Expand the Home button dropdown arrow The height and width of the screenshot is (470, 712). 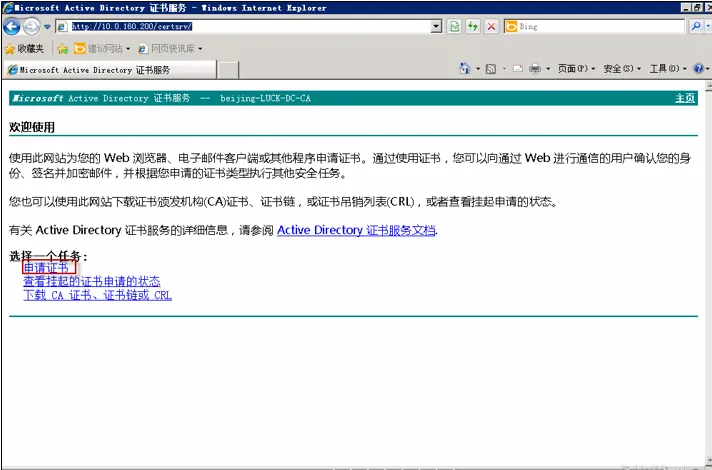[478, 69]
